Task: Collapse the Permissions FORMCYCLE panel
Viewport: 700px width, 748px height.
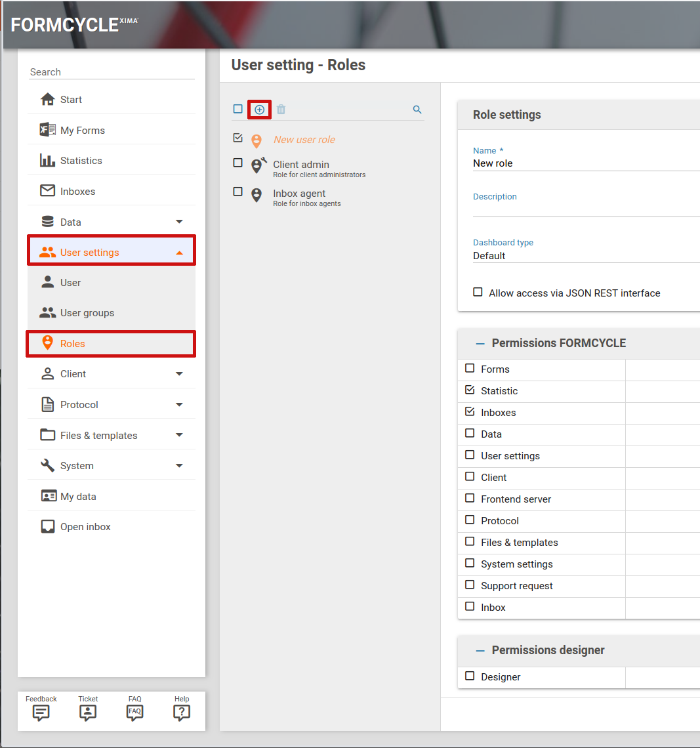Action: tap(480, 343)
